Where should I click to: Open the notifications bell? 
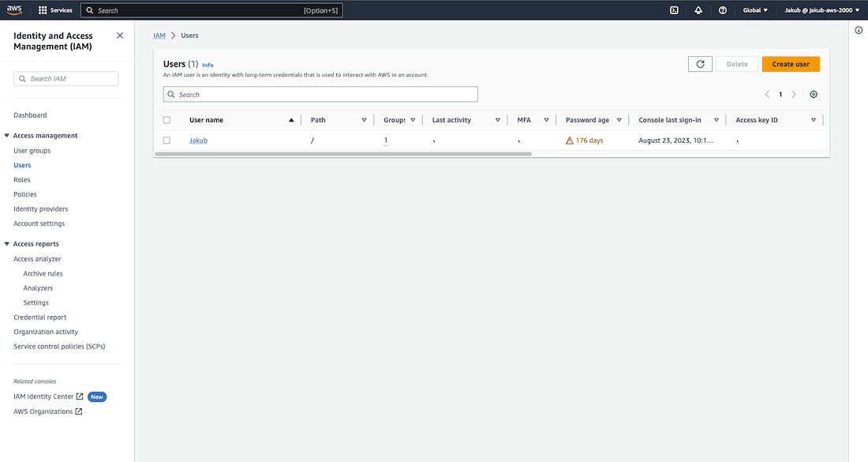[x=698, y=10]
